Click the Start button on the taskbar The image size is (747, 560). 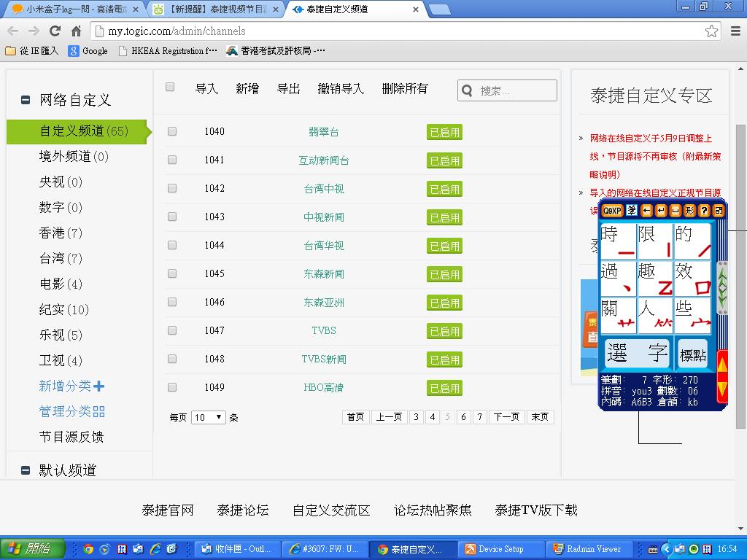tap(31, 549)
